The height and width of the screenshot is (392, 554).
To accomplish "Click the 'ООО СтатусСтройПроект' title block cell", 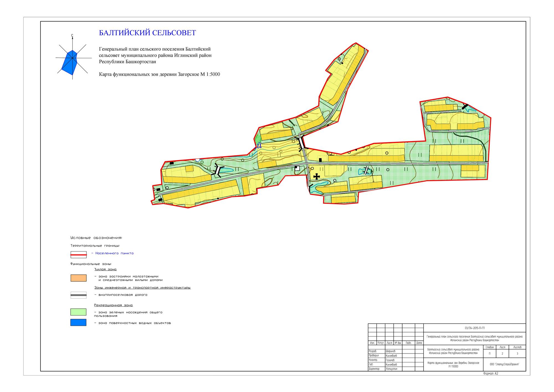I will [504, 364].
